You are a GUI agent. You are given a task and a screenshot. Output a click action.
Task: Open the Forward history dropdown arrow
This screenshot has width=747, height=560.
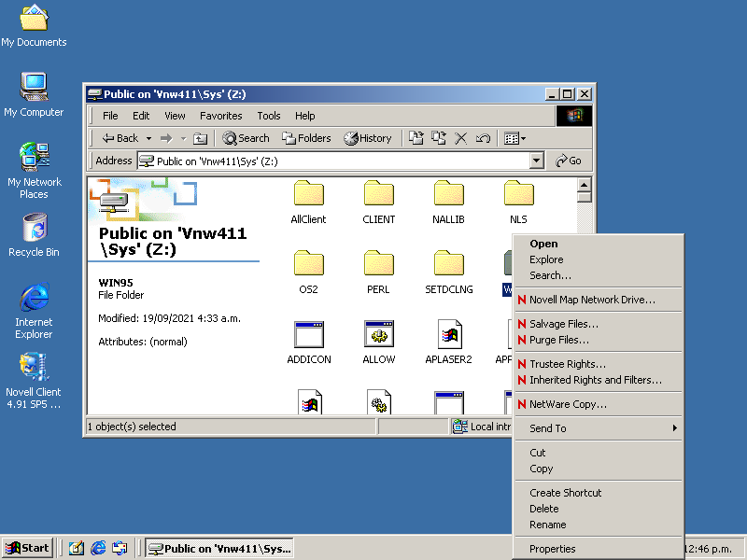click(x=183, y=138)
